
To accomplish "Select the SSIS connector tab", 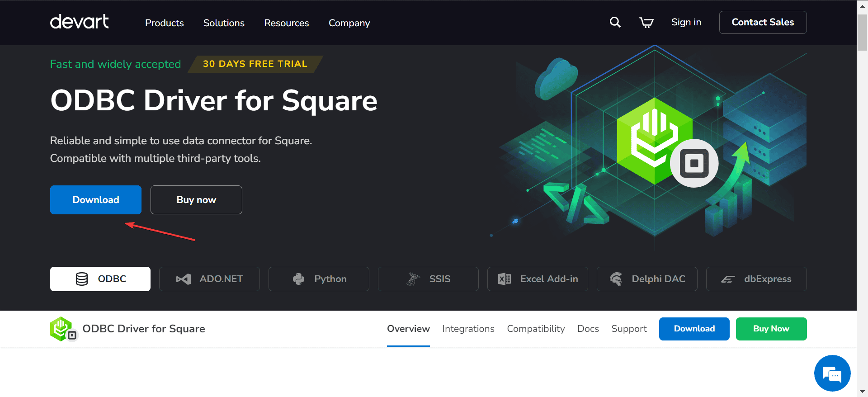I will (428, 279).
